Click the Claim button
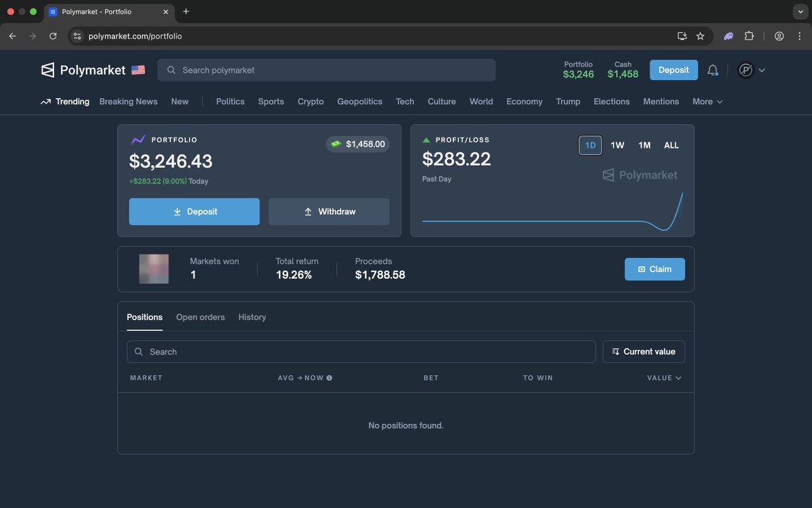812x508 pixels. point(654,269)
